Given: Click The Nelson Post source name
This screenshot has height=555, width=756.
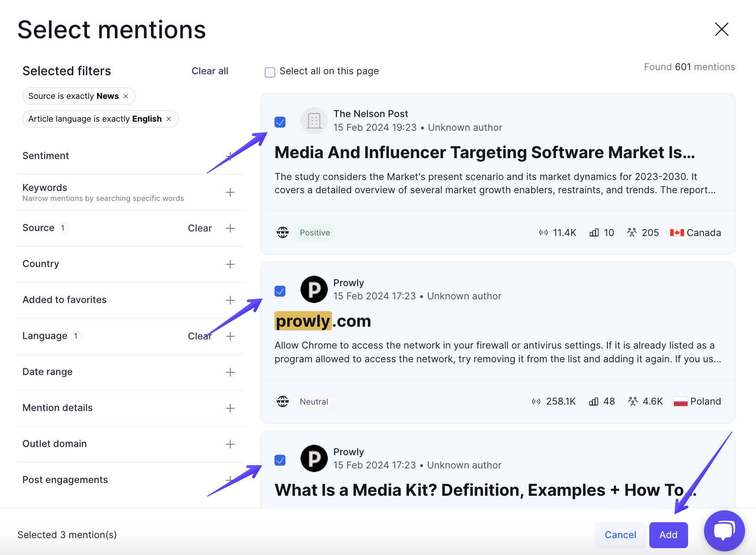Looking at the screenshot, I should [371, 114].
